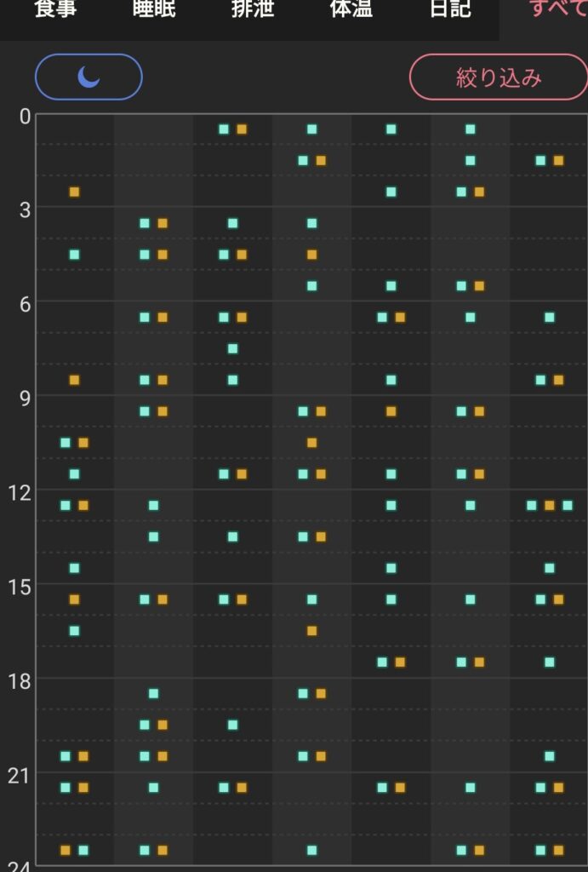Screen dimensions: 588x872
Task: Switch to the 食事 (meals) tab
Action: [55, 10]
